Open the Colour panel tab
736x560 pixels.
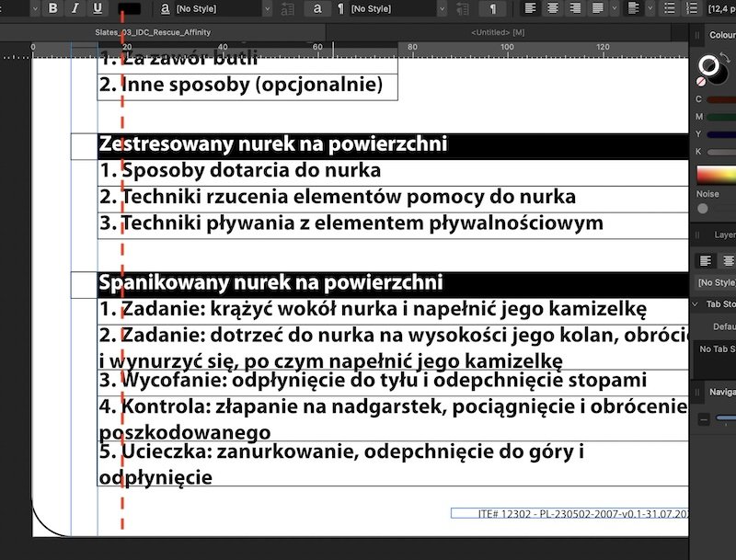click(x=722, y=35)
